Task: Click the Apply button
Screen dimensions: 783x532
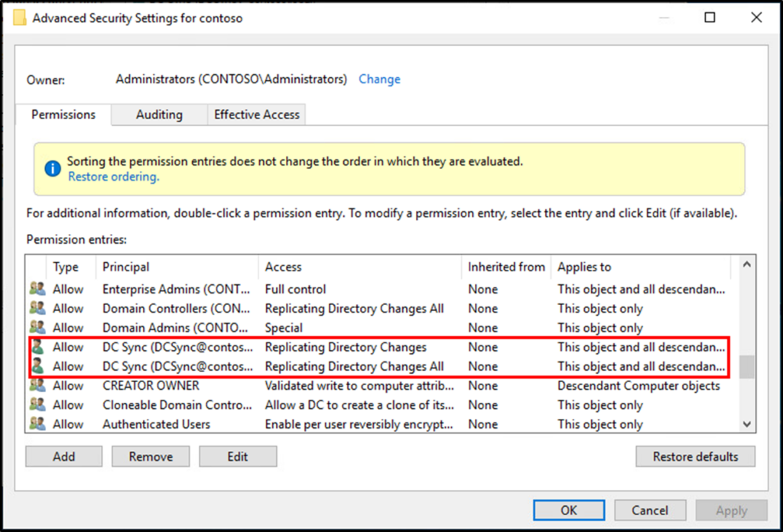Action: click(731, 510)
